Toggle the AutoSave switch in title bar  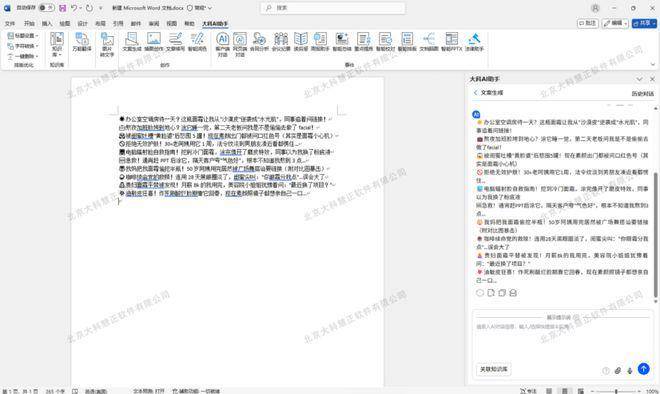tap(46, 8)
